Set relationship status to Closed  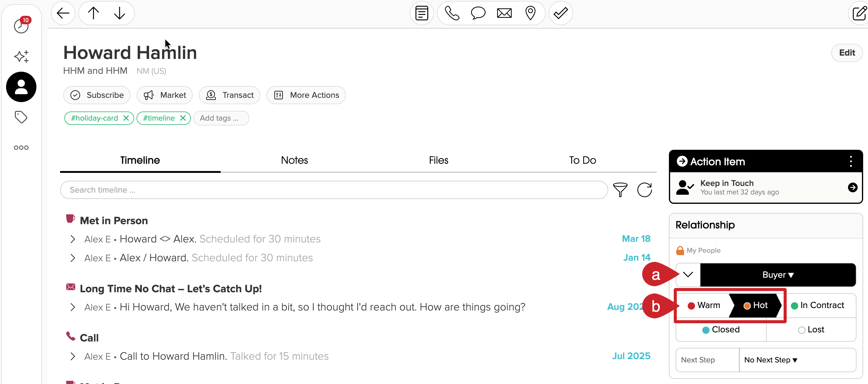[721, 330]
